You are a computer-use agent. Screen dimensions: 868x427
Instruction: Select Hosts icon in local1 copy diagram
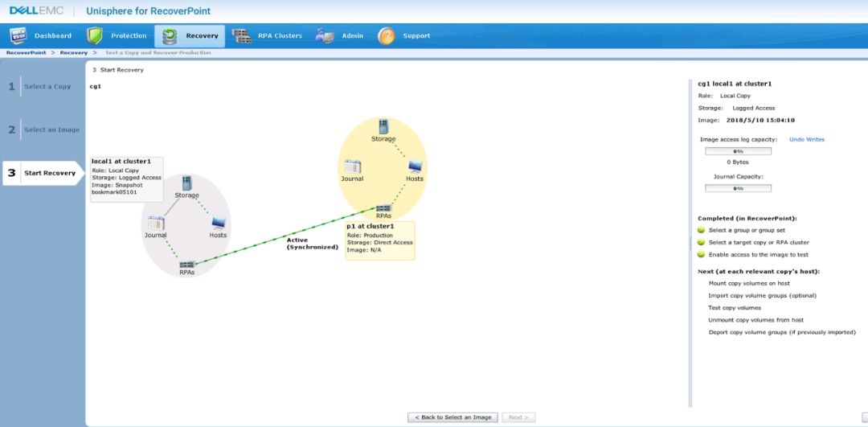point(219,224)
